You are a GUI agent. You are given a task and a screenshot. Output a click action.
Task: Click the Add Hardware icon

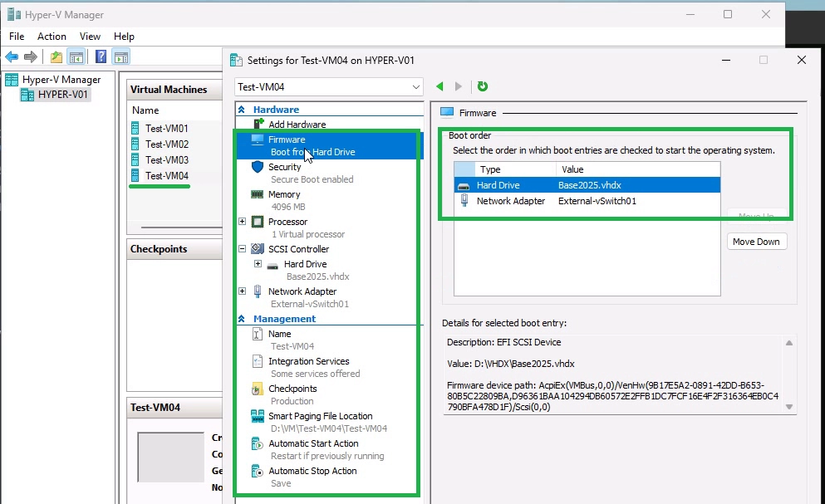(x=258, y=124)
